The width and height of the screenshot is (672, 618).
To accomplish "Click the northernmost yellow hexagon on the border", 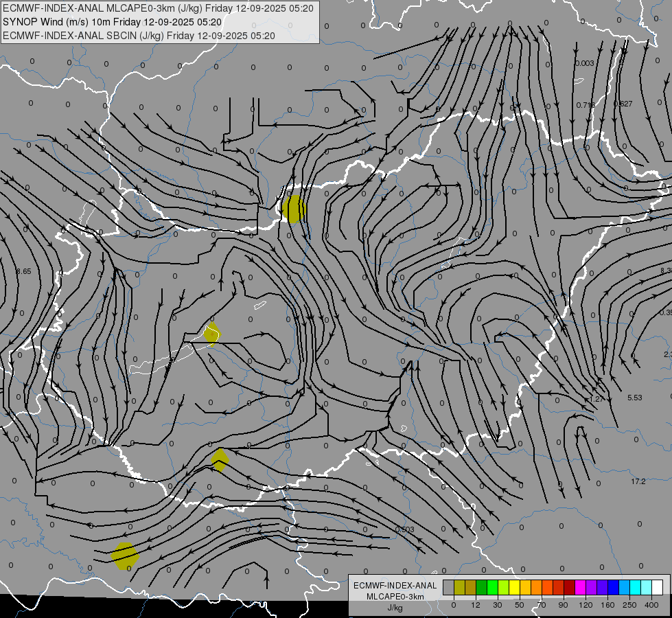I will [x=294, y=209].
